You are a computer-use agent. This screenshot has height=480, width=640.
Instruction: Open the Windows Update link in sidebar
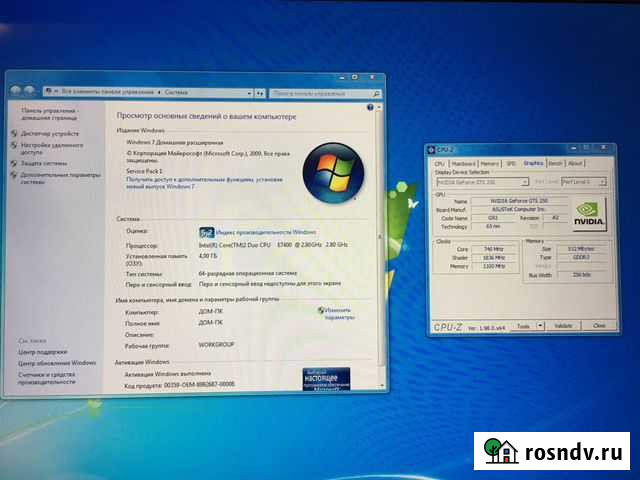[x=58, y=362]
